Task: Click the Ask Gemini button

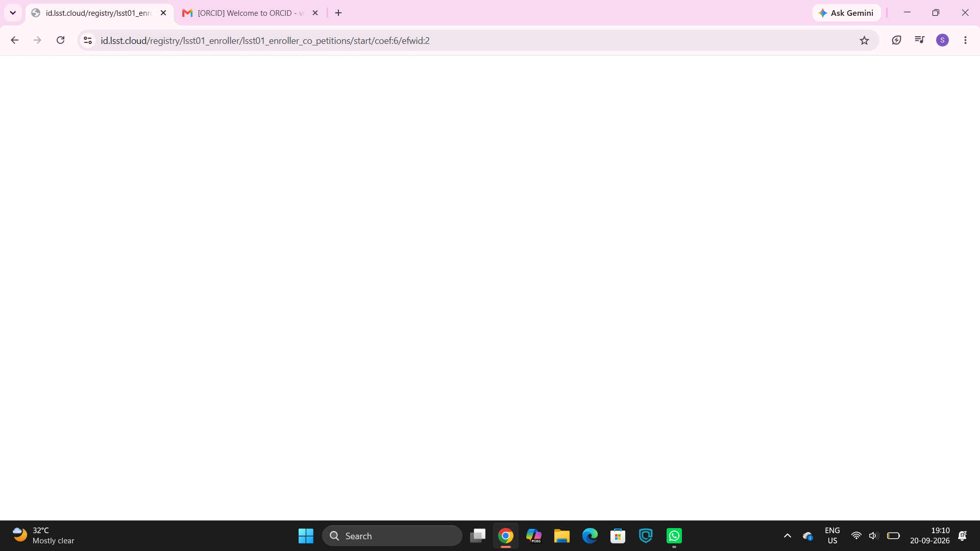Action: pyautogui.click(x=846, y=13)
